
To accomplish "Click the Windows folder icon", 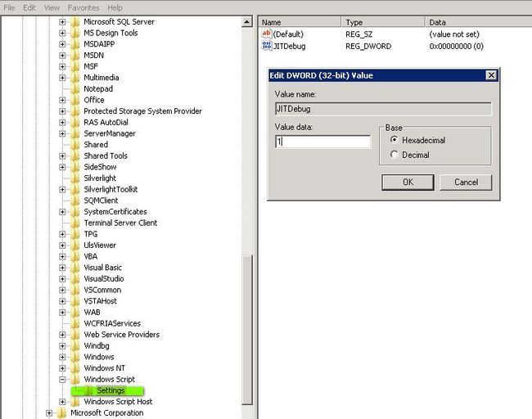I will [75, 357].
